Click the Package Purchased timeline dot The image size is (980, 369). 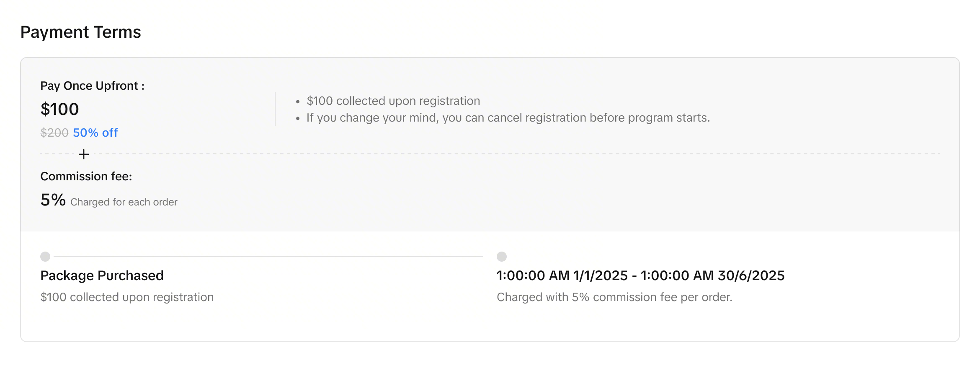click(x=45, y=256)
